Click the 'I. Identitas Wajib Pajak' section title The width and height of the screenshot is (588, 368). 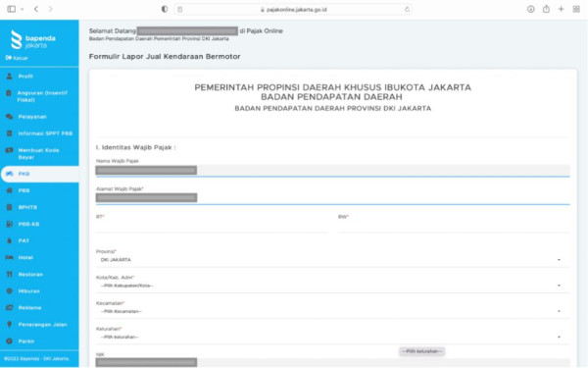[x=136, y=147]
